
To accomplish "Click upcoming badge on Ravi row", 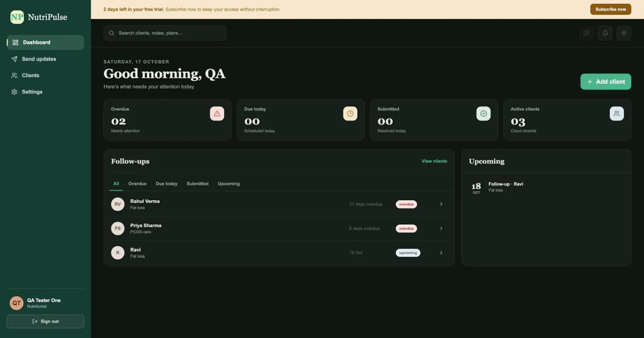I will (408, 253).
